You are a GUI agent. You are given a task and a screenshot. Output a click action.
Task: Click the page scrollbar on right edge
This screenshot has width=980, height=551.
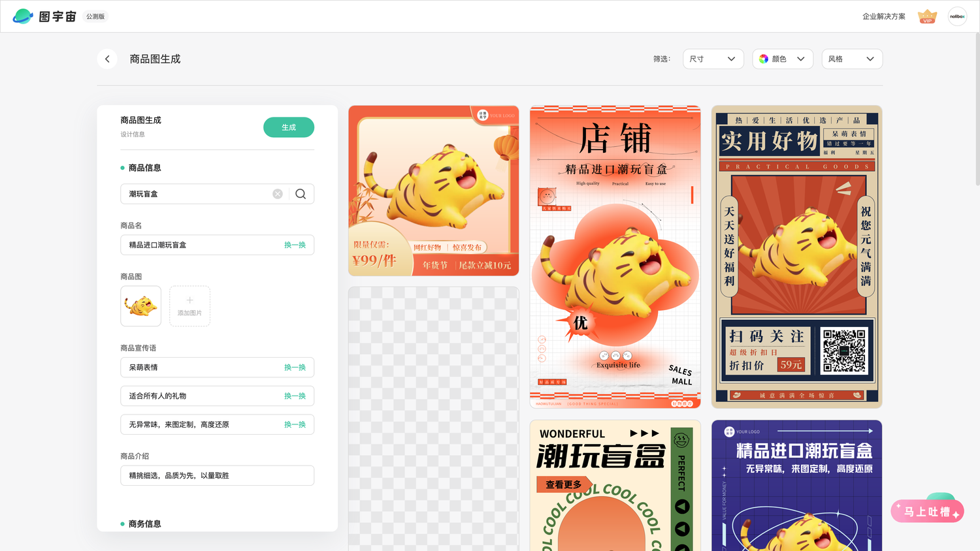(977, 110)
